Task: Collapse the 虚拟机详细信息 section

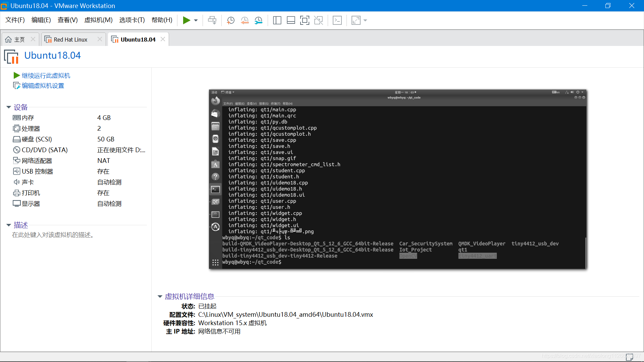Action: point(160,296)
